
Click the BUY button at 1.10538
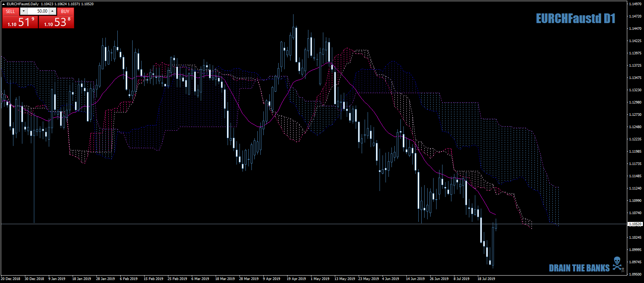coord(57,18)
